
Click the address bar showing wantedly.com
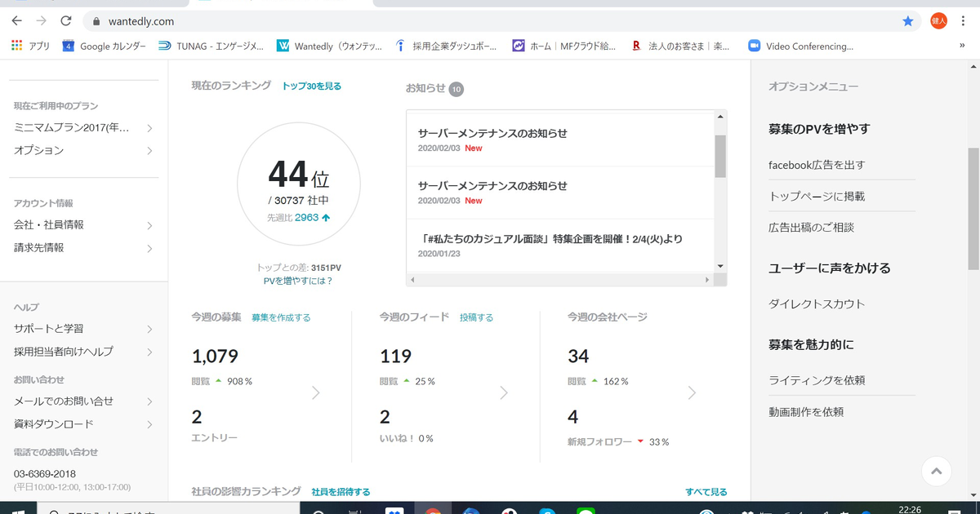point(490,21)
